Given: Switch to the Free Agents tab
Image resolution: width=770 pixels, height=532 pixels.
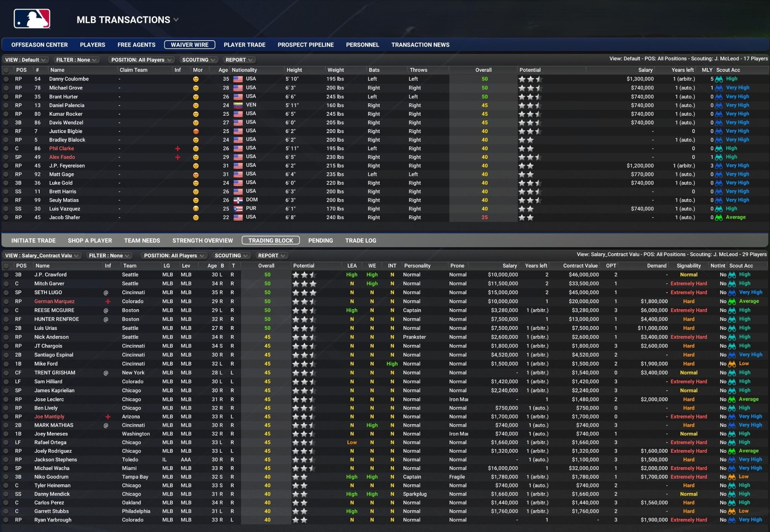Looking at the screenshot, I should pyautogui.click(x=136, y=44).
